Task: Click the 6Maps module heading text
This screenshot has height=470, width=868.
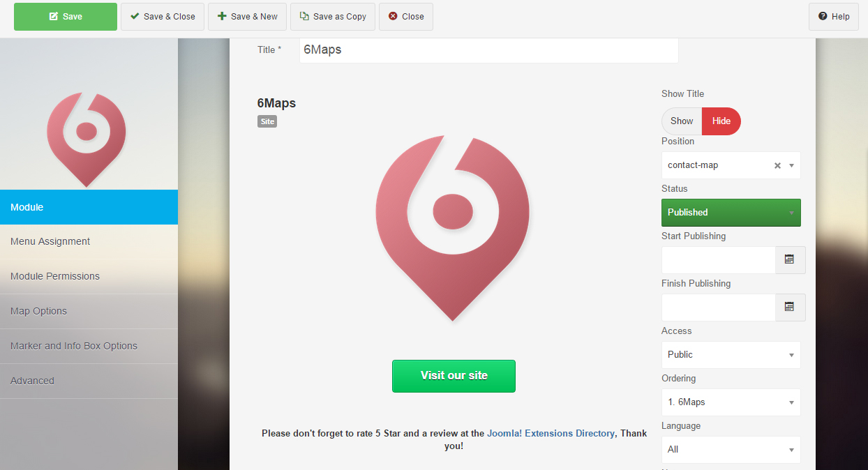Action: pyautogui.click(x=276, y=103)
